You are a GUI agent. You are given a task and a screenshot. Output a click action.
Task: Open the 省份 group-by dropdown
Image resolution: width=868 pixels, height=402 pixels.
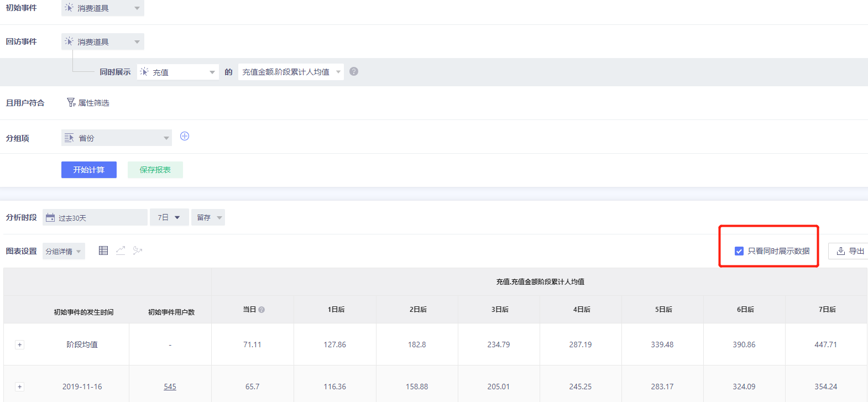pos(117,138)
